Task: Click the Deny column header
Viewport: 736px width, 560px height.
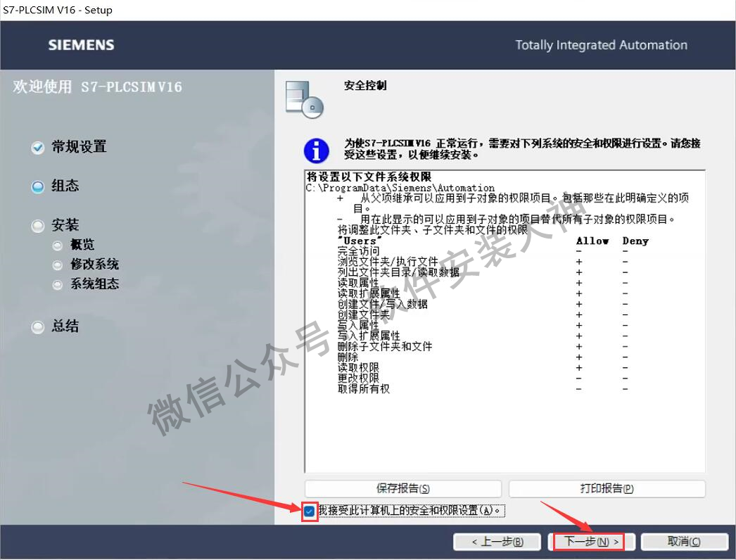Action: 635,241
